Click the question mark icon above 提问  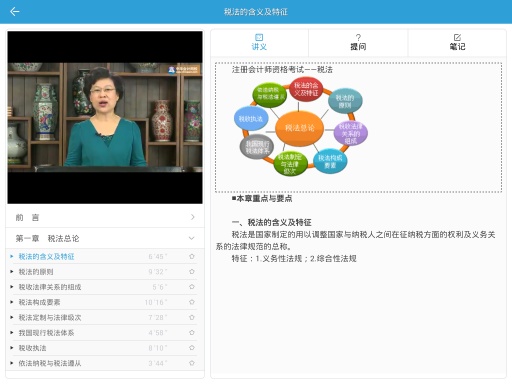click(358, 37)
